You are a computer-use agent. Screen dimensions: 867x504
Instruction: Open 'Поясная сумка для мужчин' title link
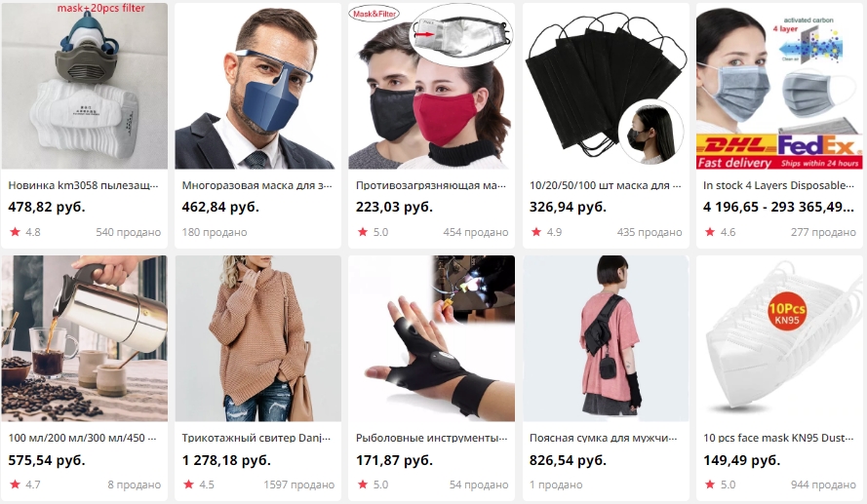click(604, 439)
